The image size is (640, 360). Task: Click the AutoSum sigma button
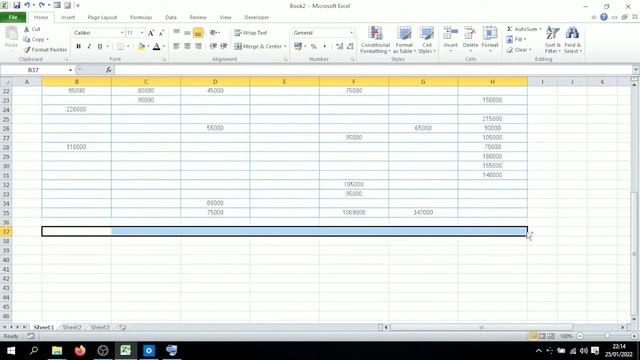click(524, 29)
